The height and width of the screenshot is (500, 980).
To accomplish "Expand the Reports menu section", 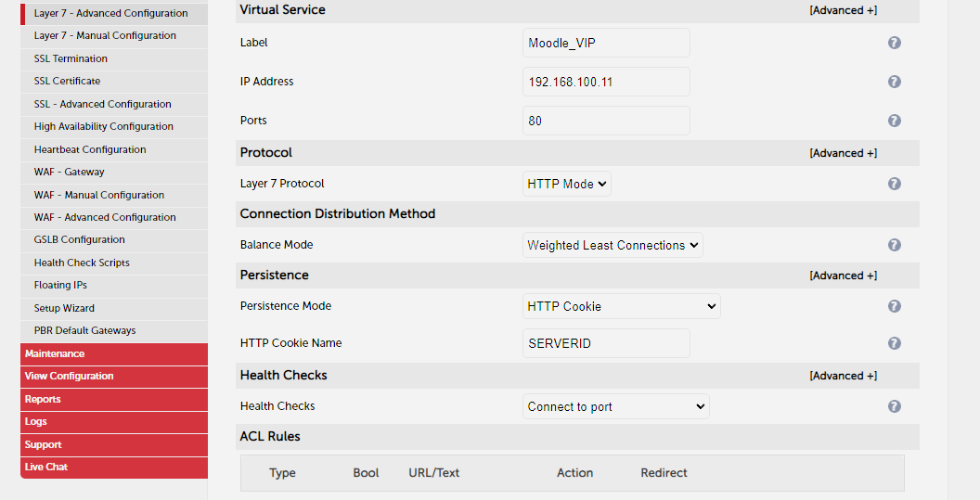I will point(114,400).
